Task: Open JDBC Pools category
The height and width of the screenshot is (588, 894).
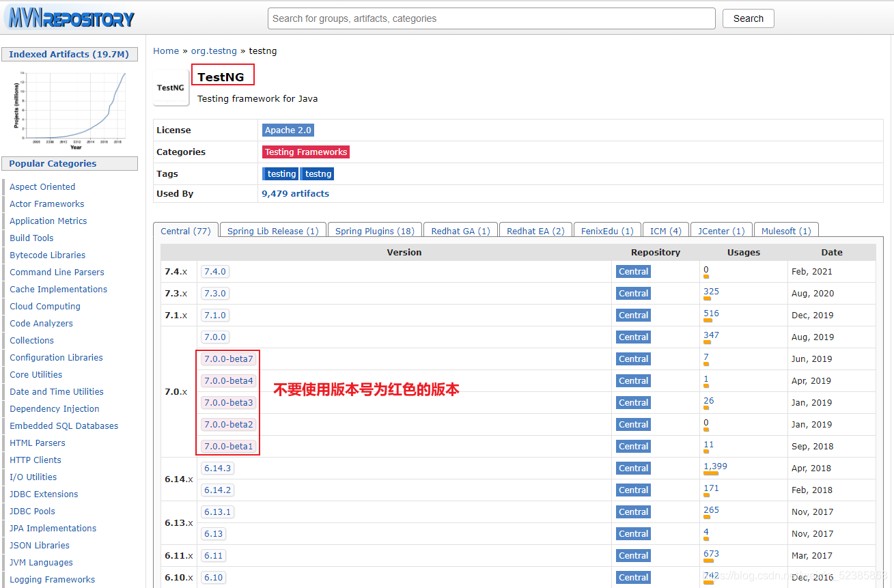Action: pyautogui.click(x=32, y=511)
